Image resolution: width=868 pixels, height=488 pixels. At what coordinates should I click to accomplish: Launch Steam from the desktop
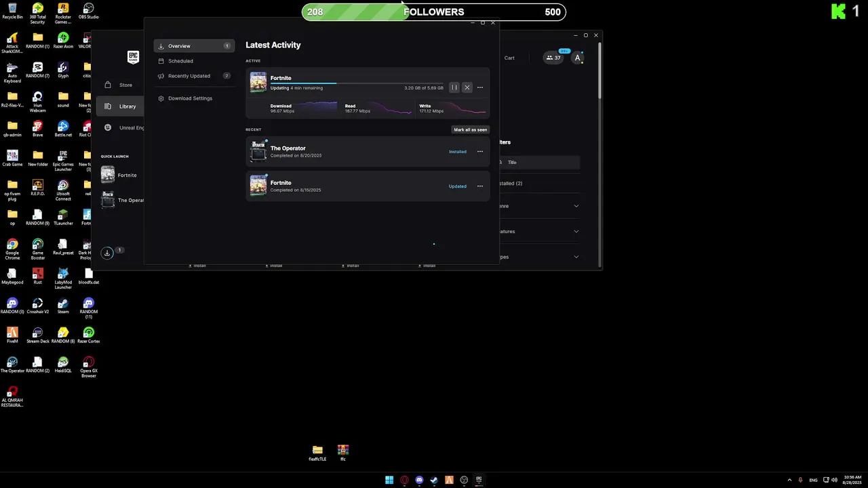click(x=63, y=306)
